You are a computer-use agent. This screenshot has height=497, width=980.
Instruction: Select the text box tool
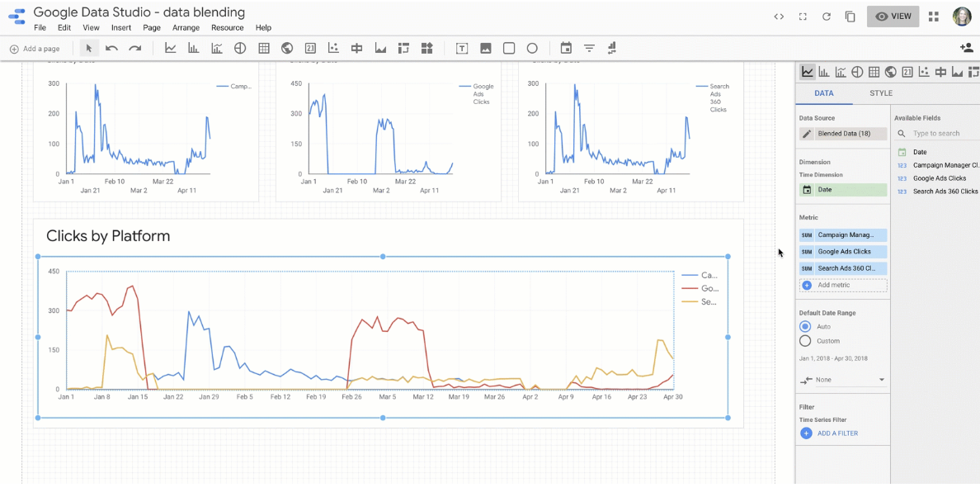462,48
